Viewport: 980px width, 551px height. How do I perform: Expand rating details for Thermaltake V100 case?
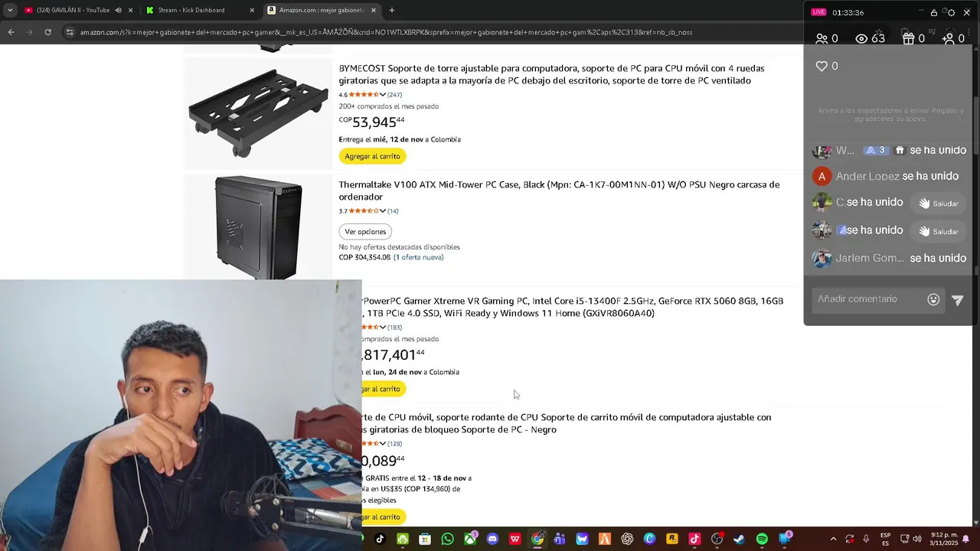[383, 211]
